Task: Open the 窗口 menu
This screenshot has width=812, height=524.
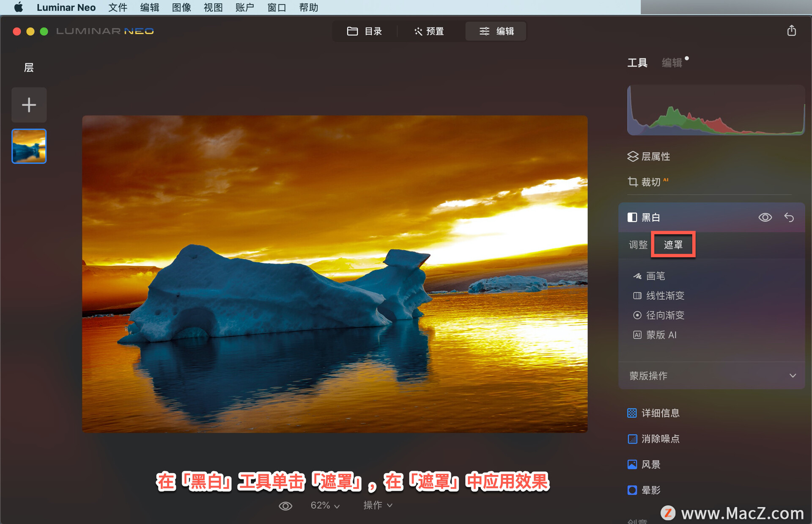Action: coord(277,7)
